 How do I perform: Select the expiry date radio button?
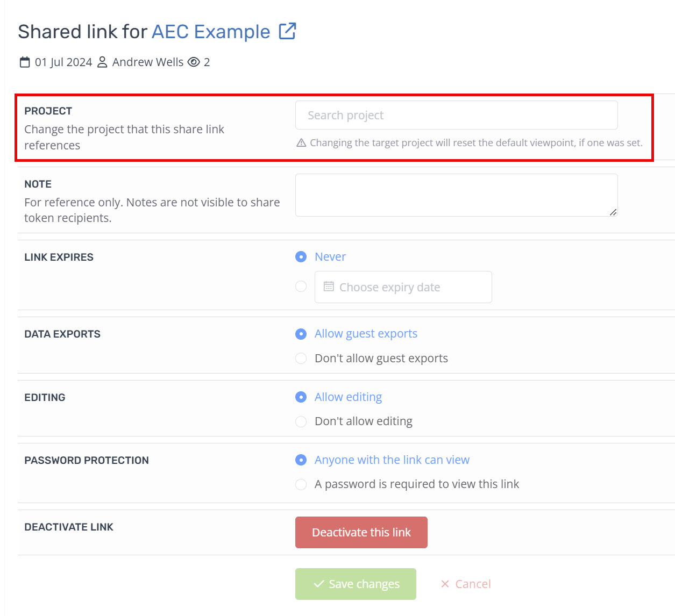pyautogui.click(x=301, y=286)
